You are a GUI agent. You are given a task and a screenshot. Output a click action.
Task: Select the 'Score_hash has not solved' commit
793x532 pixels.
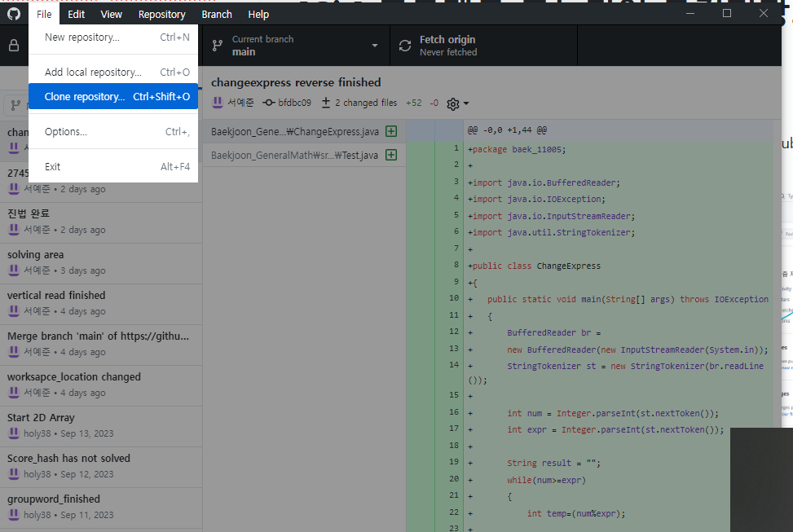coord(101,467)
